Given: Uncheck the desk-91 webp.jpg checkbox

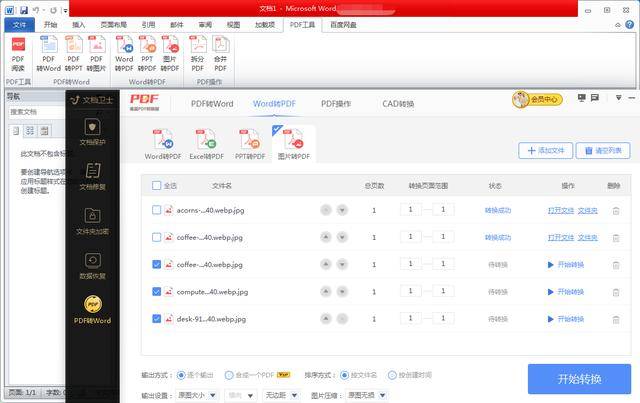Looking at the screenshot, I should point(156,318).
